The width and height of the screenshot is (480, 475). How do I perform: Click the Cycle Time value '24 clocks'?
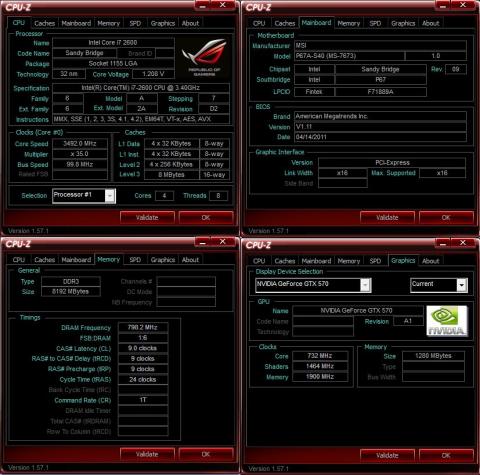pos(143,379)
